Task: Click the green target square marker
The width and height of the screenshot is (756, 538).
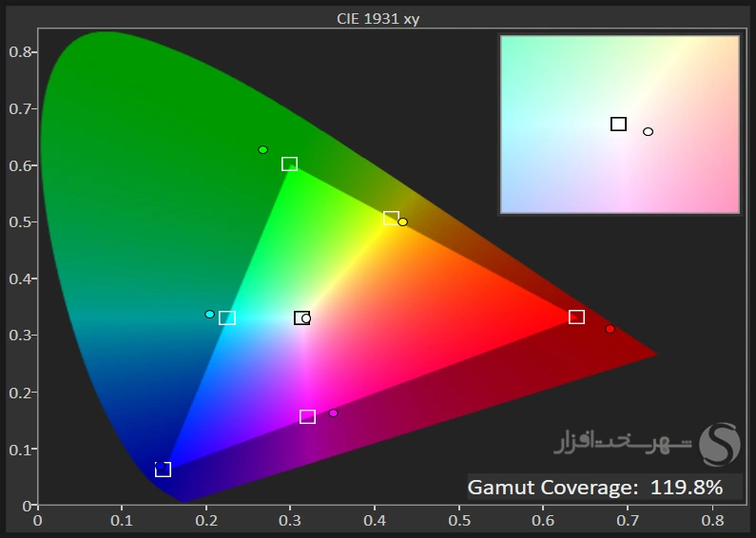Action: coord(289,163)
